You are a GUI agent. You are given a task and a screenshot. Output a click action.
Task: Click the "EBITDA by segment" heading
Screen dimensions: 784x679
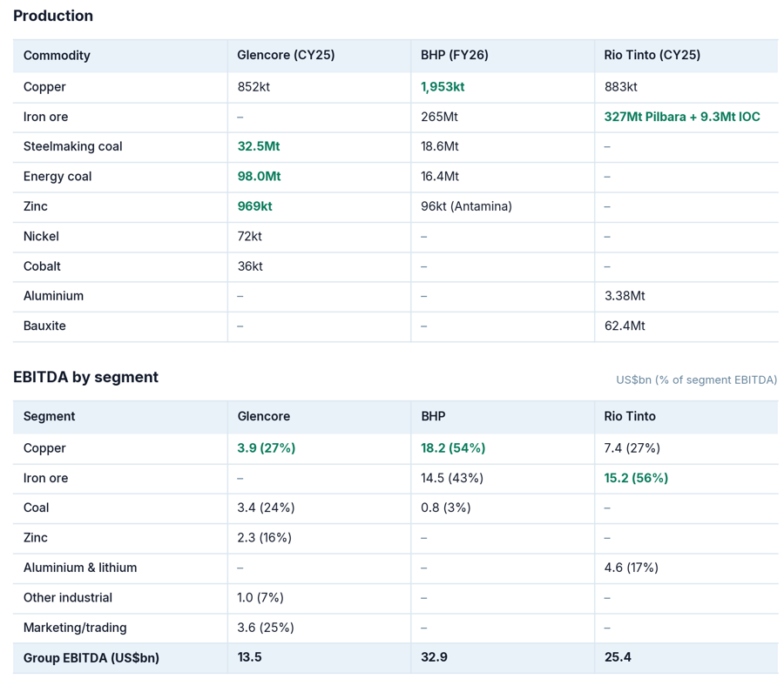pyautogui.click(x=85, y=377)
